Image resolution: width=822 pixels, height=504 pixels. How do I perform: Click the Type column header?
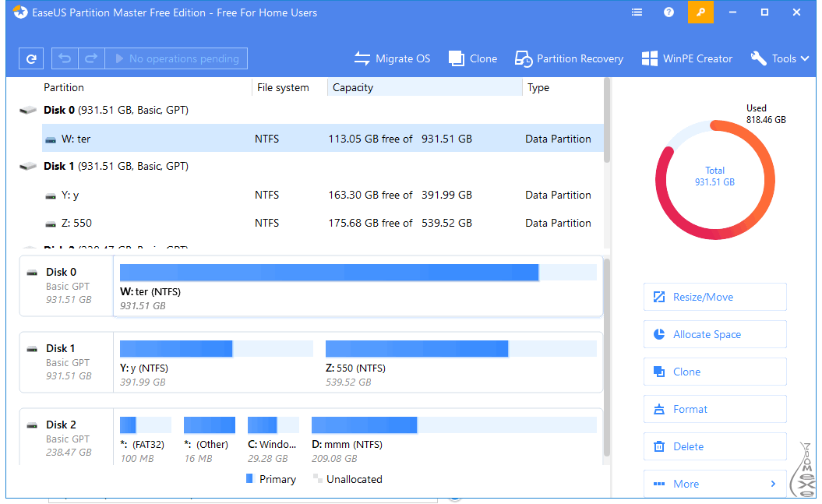click(538, 87)
